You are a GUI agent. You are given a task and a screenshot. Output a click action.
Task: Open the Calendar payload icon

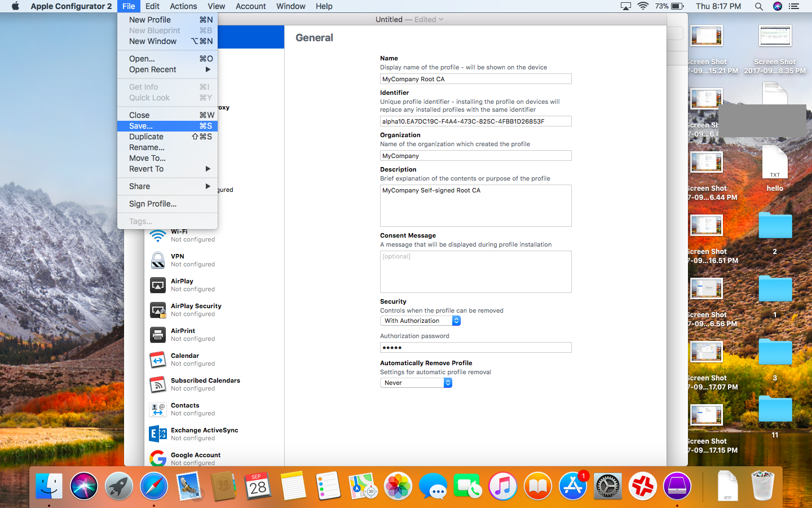pos(158,360)
